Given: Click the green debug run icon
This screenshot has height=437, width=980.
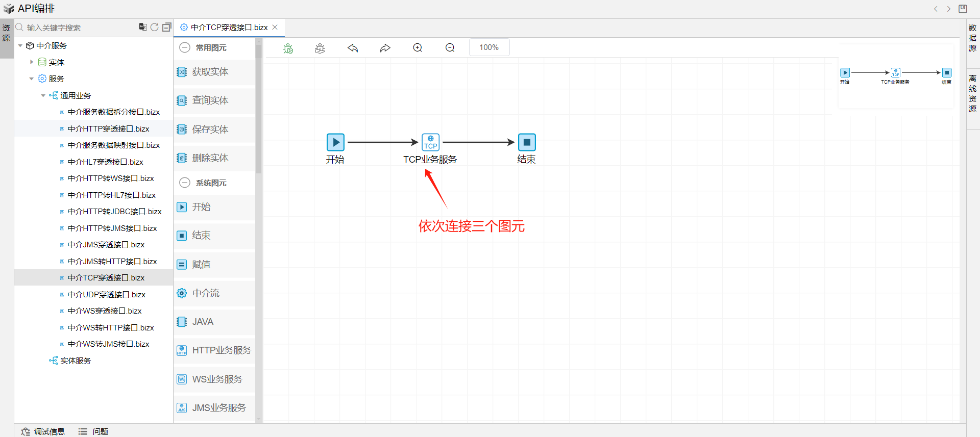Looking at the screenshot, I should point(288,48).
